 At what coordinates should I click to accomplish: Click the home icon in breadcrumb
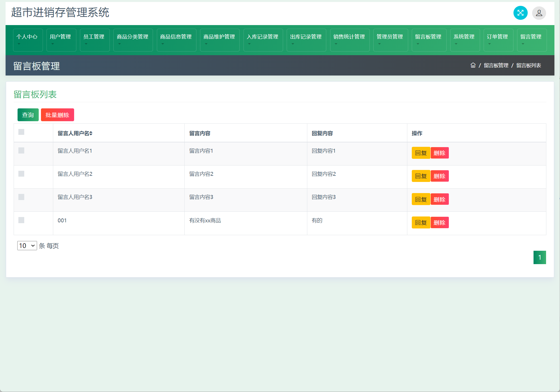(x=473, y=65)
